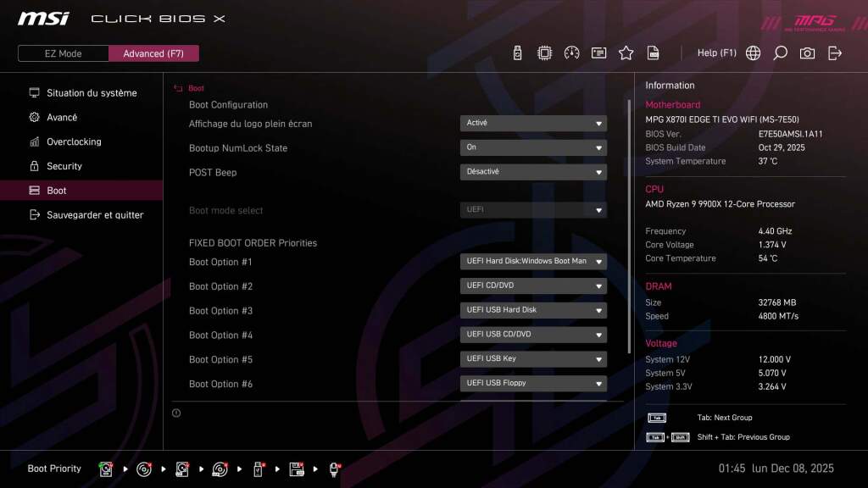The image size is (868, 488).
Task: Open favorites using the star icon
Action: 626,53
